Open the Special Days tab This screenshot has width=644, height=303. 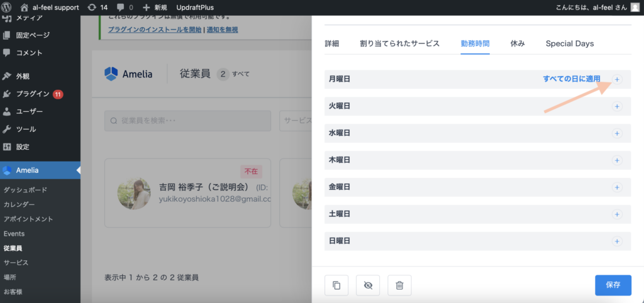tap(569, 43)
